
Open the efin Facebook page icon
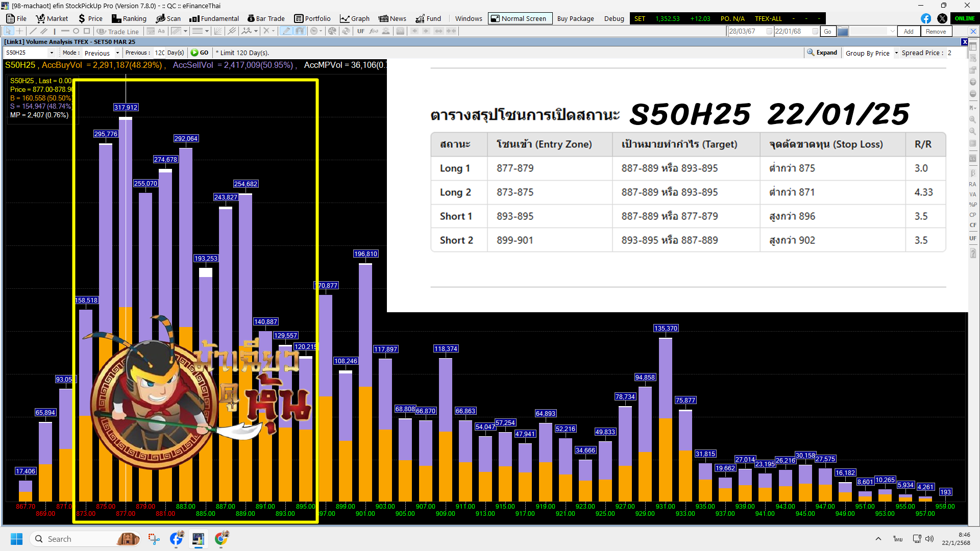[x=926, y=18]
